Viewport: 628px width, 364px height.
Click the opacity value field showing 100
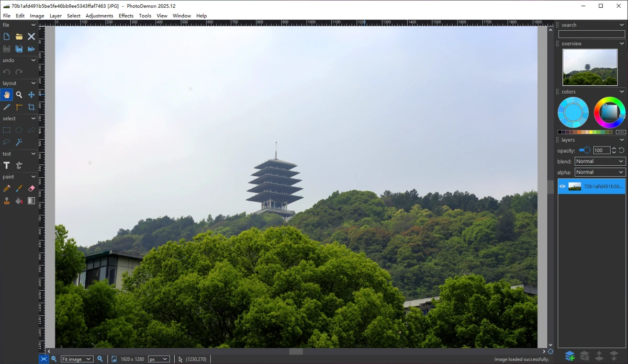pos(601,151)
